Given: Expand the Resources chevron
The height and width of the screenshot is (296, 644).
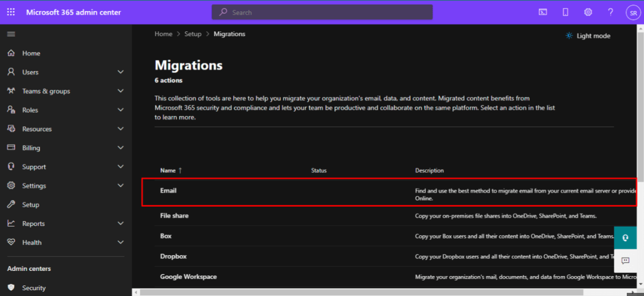Looking at the screenshot, I should 120,128.
